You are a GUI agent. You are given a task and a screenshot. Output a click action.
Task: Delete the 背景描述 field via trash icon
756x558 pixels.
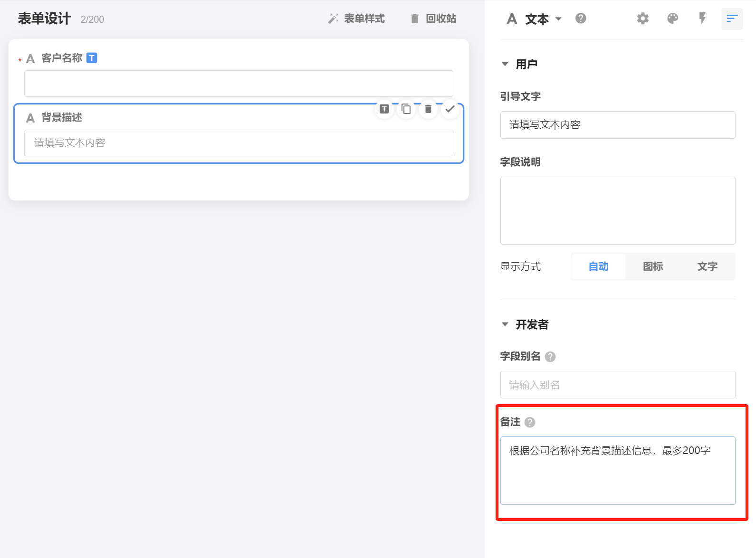(x=428, y=109)
